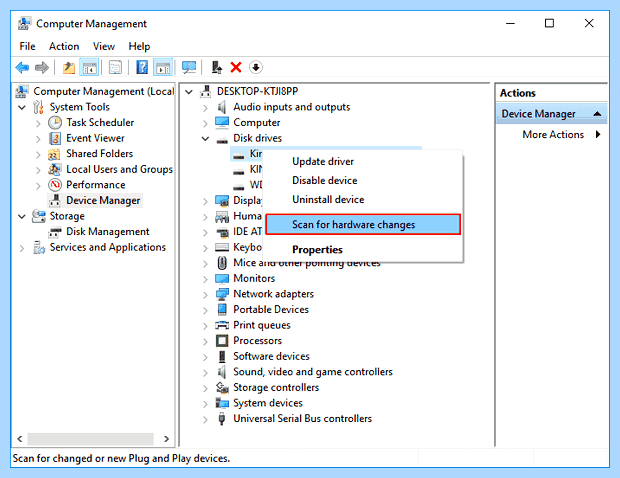Select Device Manager in the console tree
The image size is (620, 478).
(103, 200)
